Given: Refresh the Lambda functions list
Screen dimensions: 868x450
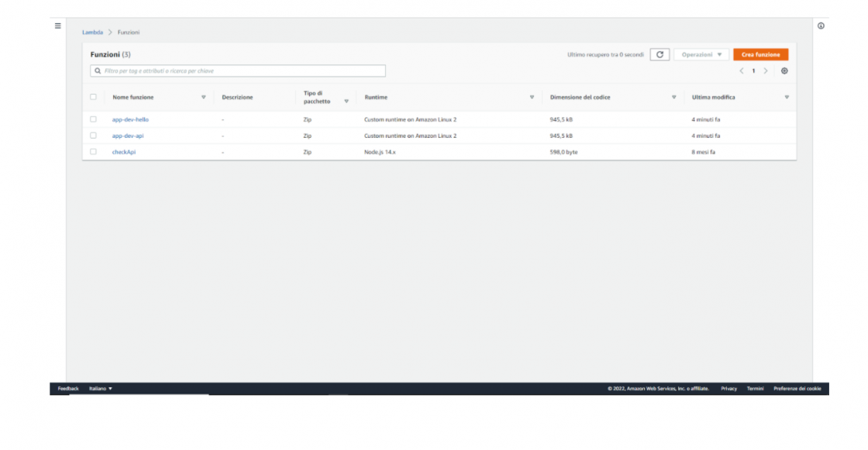Looking at the screenshot, I should tap(660, 55).
